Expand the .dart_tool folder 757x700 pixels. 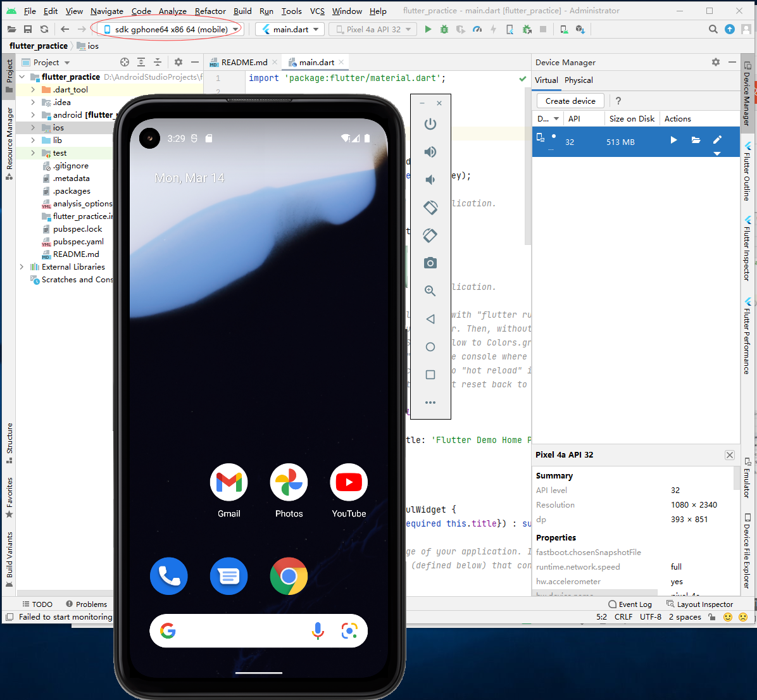pyautogui.click(x=33, y=90)
